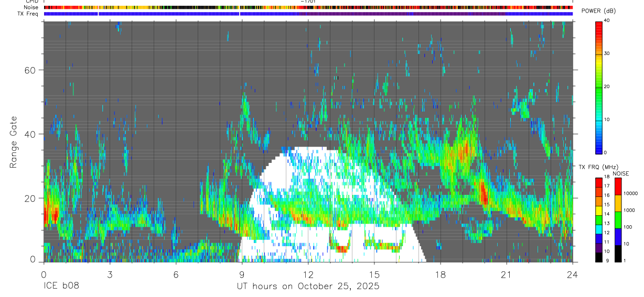
Task: Click the 0 tick on the POWER colorbar
Action: coord(605,152)
